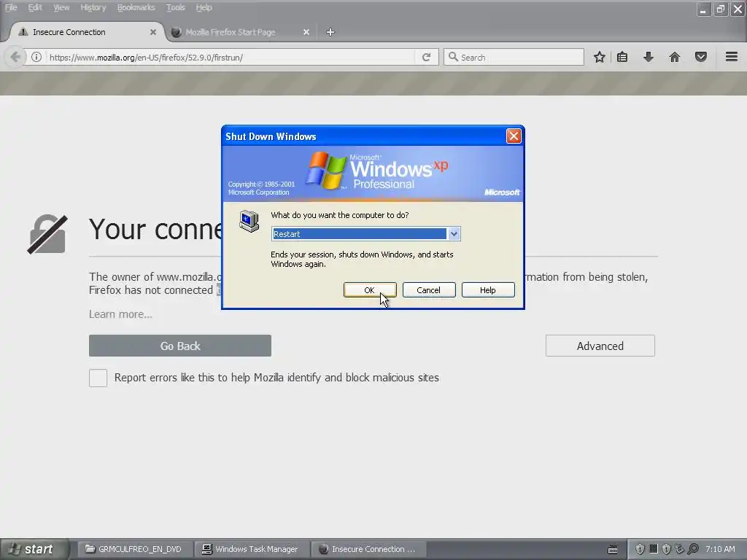Restore down the Firefox window

click(720, 9)
